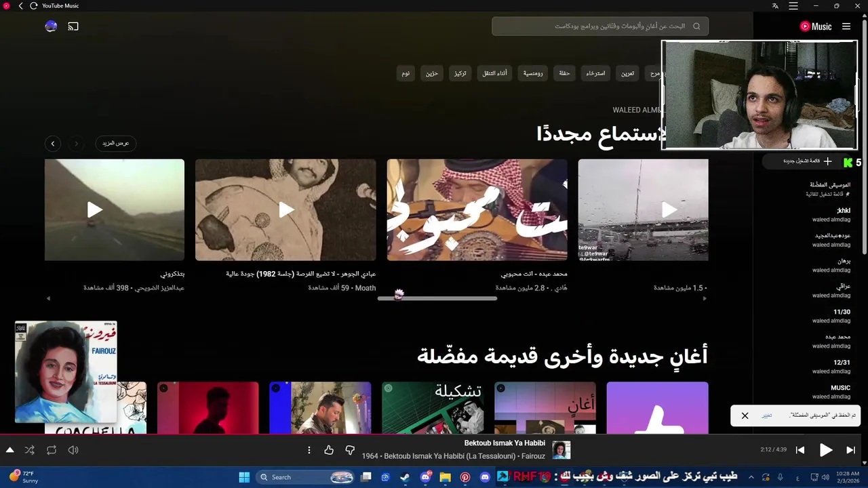Viewport: 868px width, 488px height.
Task: Open the cast to device icon
Action: pos(73,26)
